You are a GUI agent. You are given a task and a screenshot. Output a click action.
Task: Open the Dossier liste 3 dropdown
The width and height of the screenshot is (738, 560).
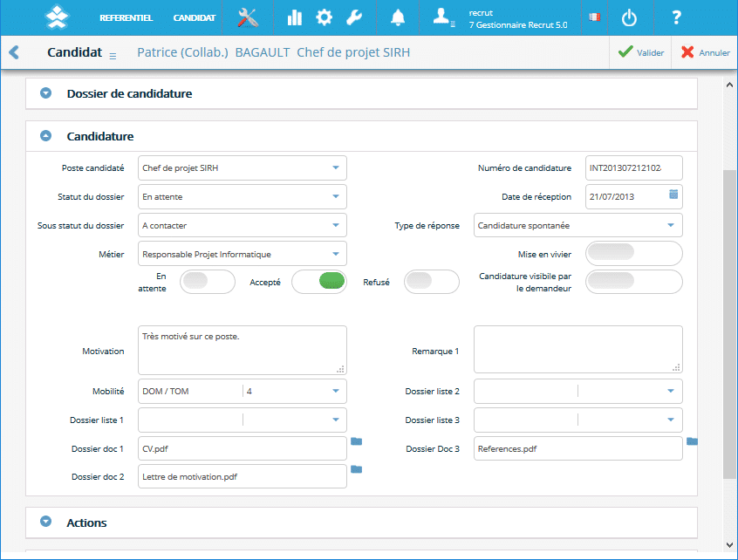578,420
